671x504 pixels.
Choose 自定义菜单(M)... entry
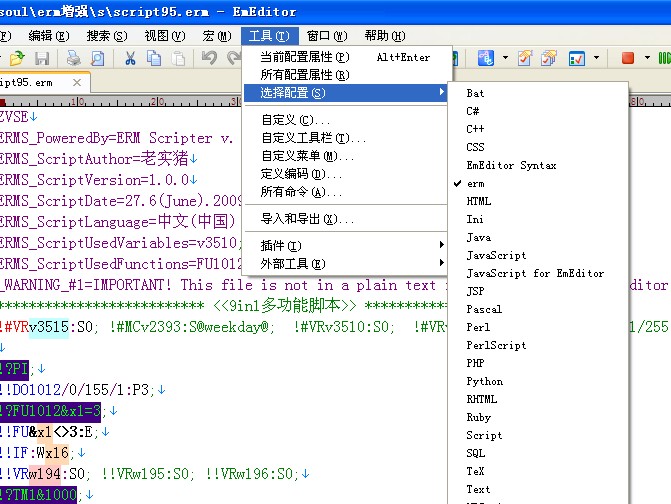tap(345, 156)
